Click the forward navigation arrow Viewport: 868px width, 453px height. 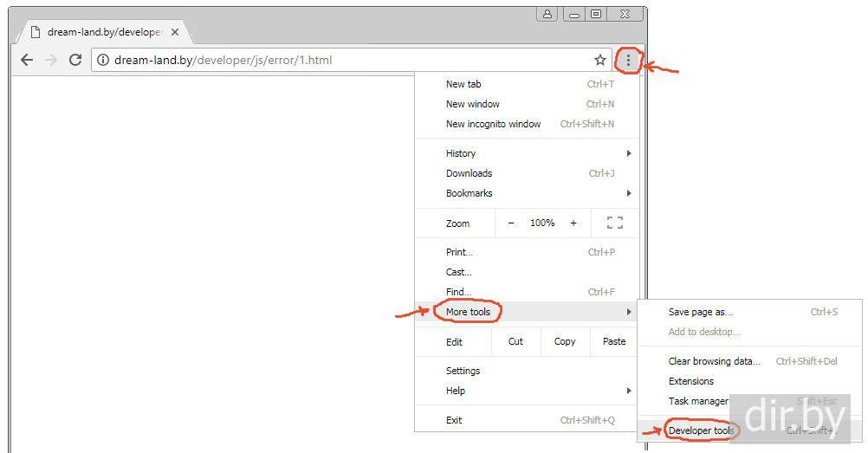(51, 60)
